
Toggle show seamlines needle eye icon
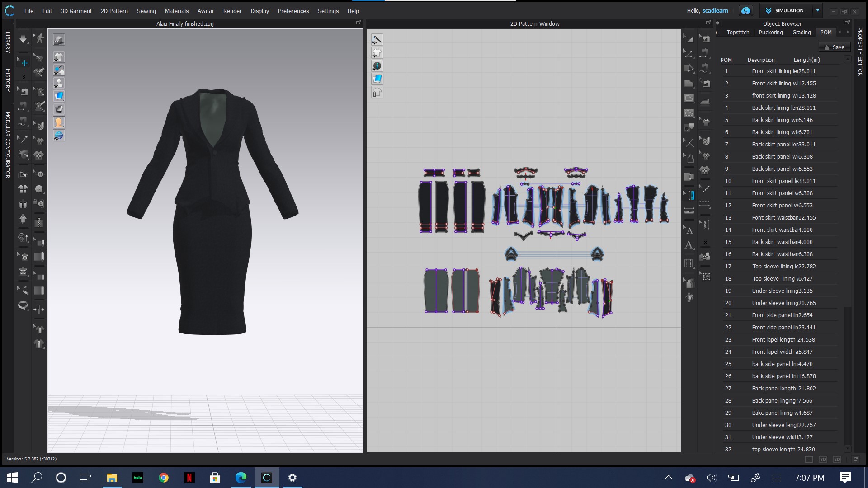[x=377, y=40]
